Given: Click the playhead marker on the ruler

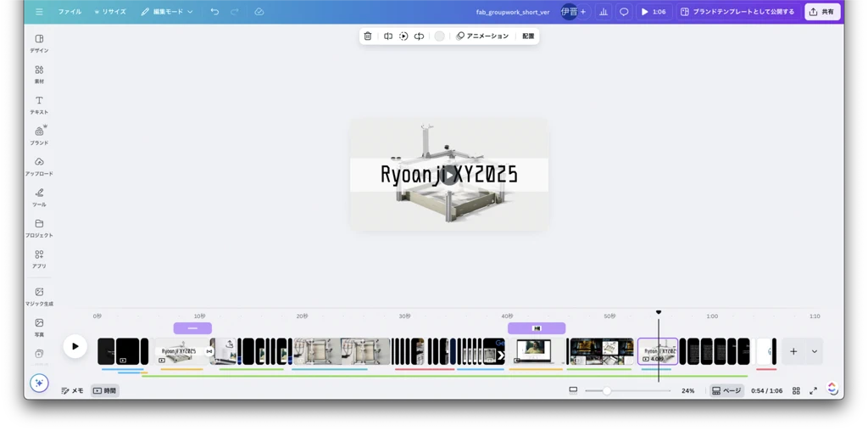Looking at the screenshot, I should 658,312.
